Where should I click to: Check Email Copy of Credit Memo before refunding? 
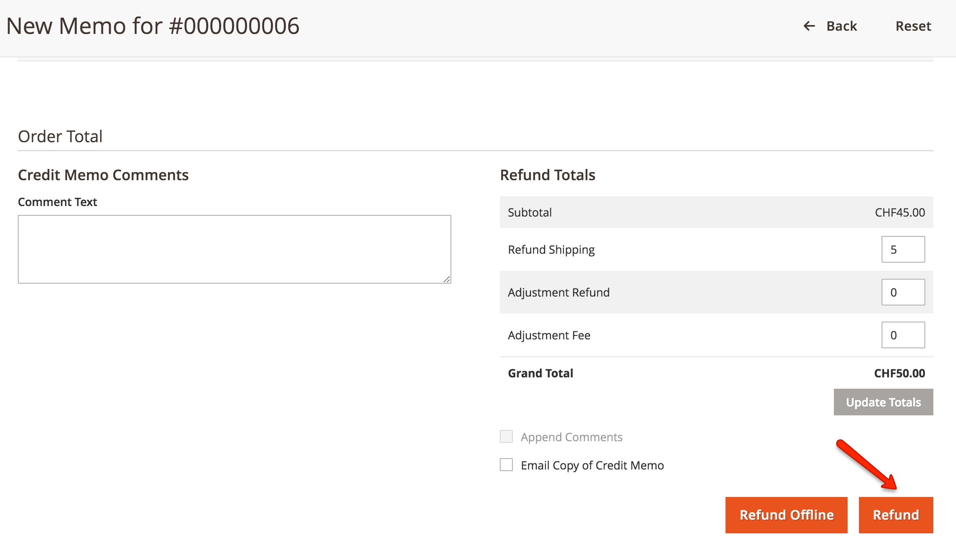(506, 465)
